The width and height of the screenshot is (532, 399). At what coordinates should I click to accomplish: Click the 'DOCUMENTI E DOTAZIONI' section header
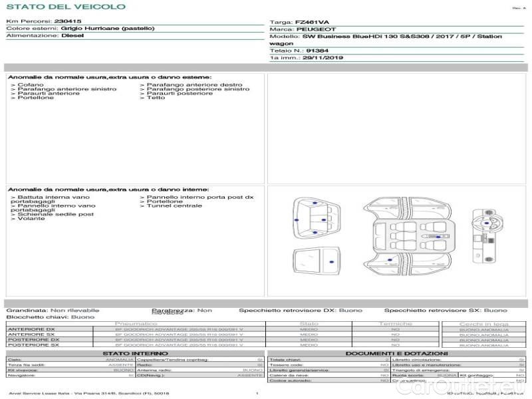coord(396,354)
